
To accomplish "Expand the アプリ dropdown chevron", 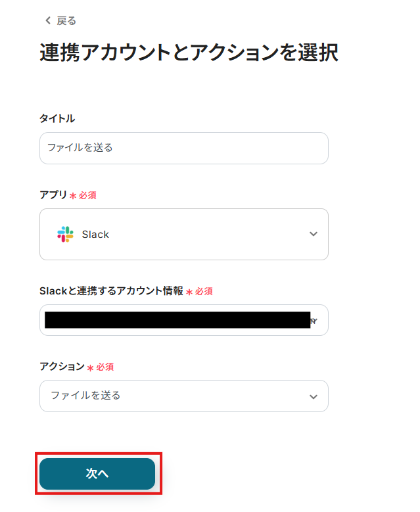I will pyautogui.click(x=314, y=234).
